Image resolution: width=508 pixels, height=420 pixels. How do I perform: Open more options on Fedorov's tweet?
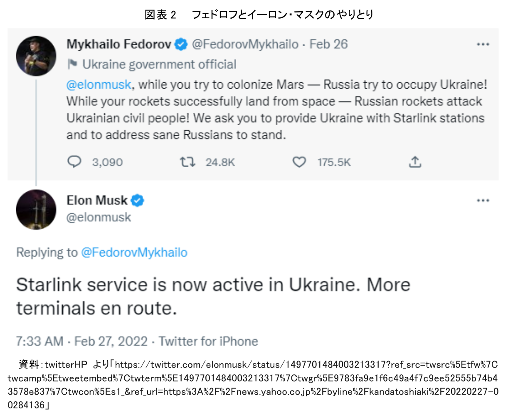click(483, 44)
